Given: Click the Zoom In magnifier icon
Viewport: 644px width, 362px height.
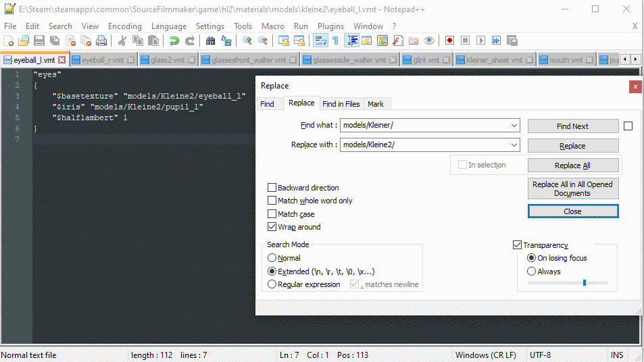Looking at the screenshot, I should [247, 41].
